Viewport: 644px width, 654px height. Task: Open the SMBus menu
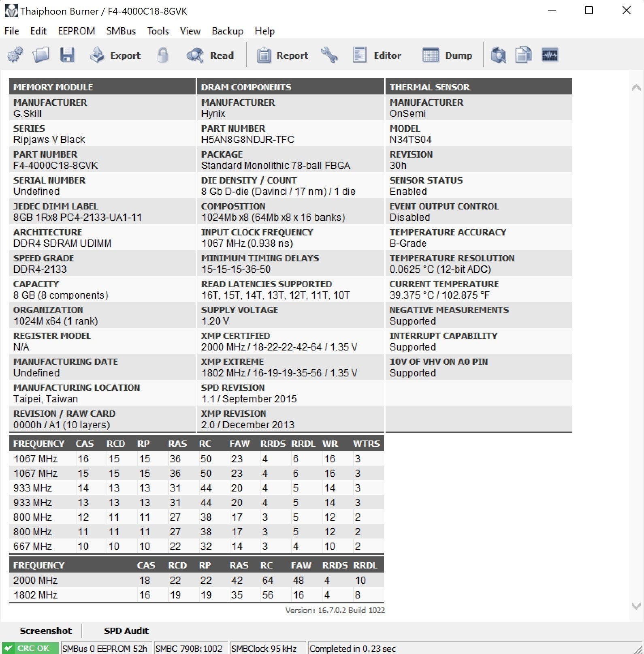pyautogui.click(x=121, y=31)
